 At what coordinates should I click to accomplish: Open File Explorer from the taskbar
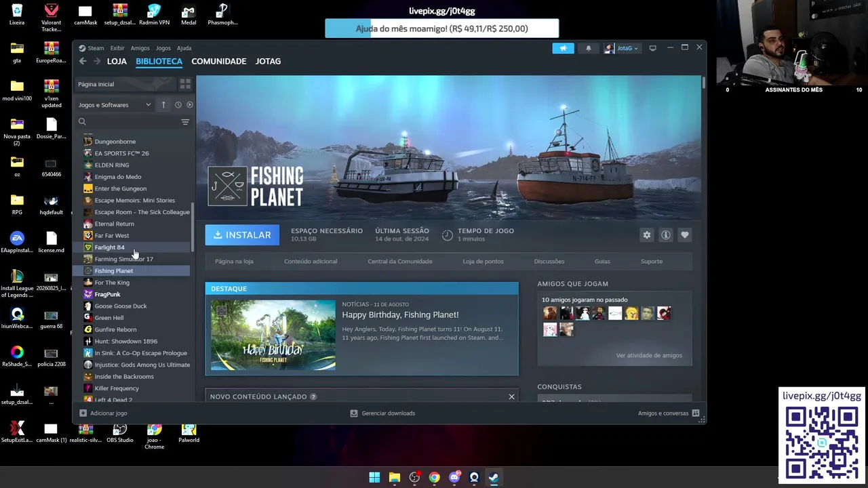(x=395, y=477)
